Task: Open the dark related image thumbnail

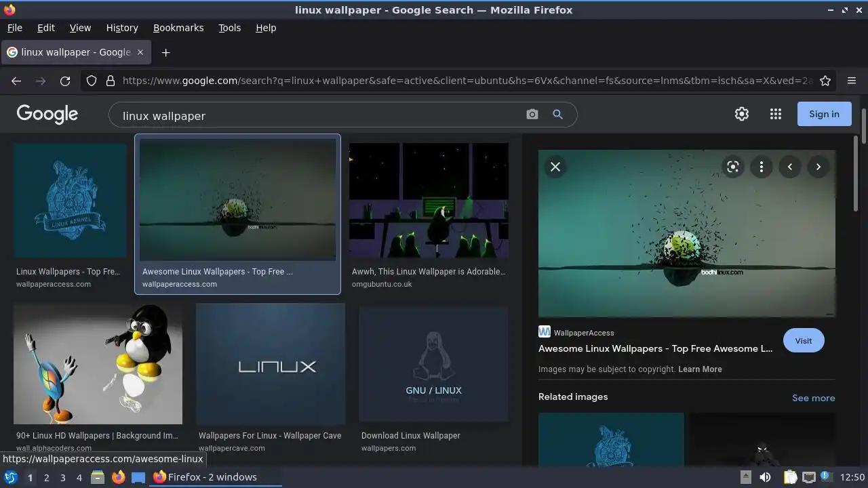Action: (762, 439)
